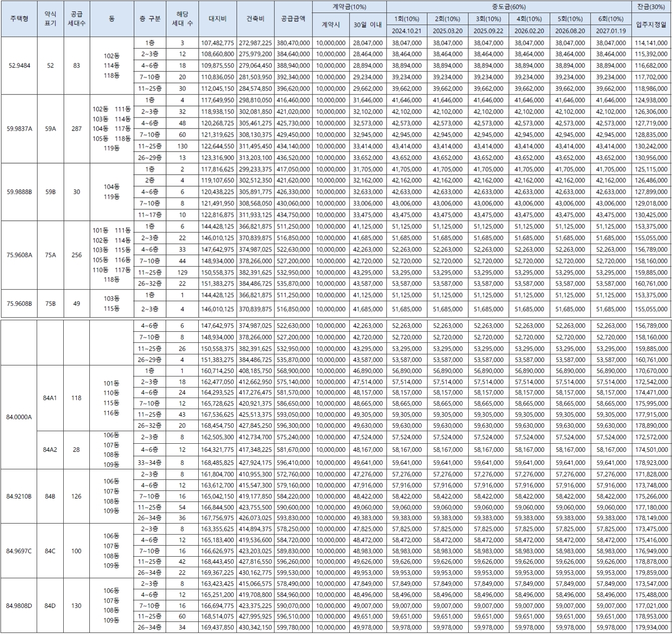Select balance cell 179,934,000
This screenshot has height=635, width=672.
point(651,627)
